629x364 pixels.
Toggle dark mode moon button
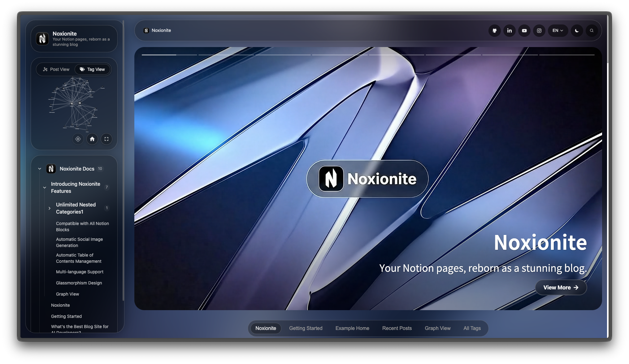pyautogui.click(x=577, y=31)
